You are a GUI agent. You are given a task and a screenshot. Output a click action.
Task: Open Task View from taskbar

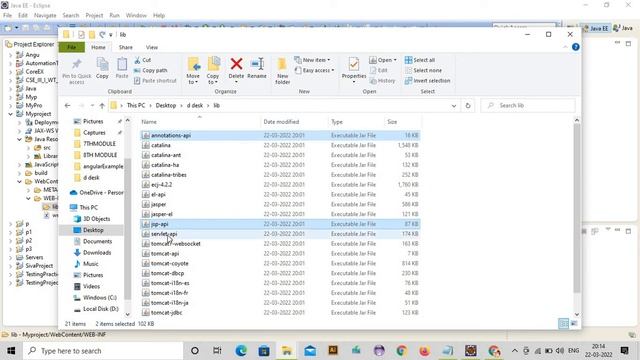click(x=217, y=351)
